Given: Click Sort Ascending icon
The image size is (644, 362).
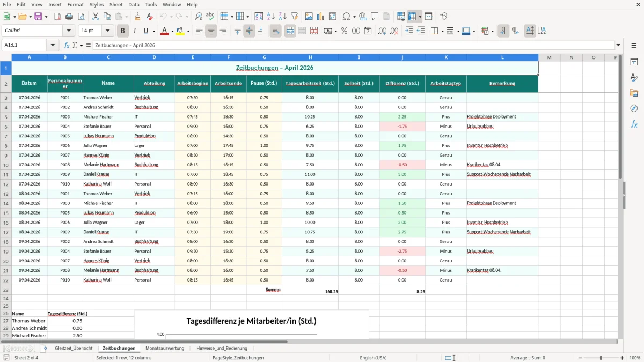Looking at the screenshot, I should pyautogui.click(x=271, y=17).
